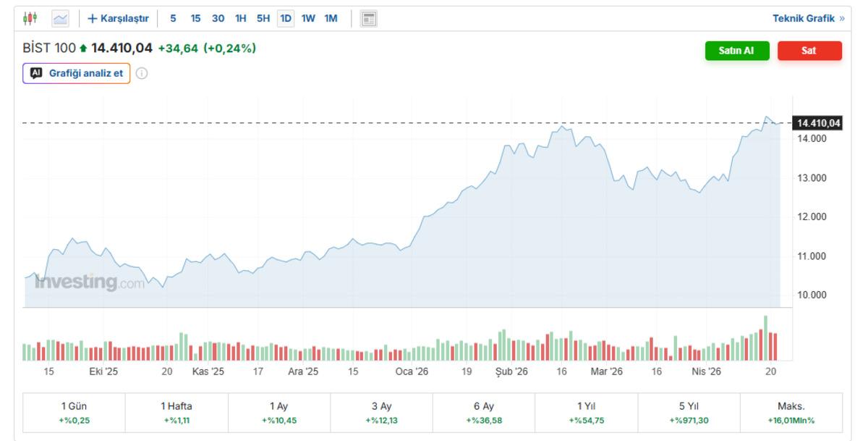Click the 14.410,04 price label on axis
Image resolution: width=868 pixels, height=441 pixels.
pyautogui.click(x=818, y=123)
